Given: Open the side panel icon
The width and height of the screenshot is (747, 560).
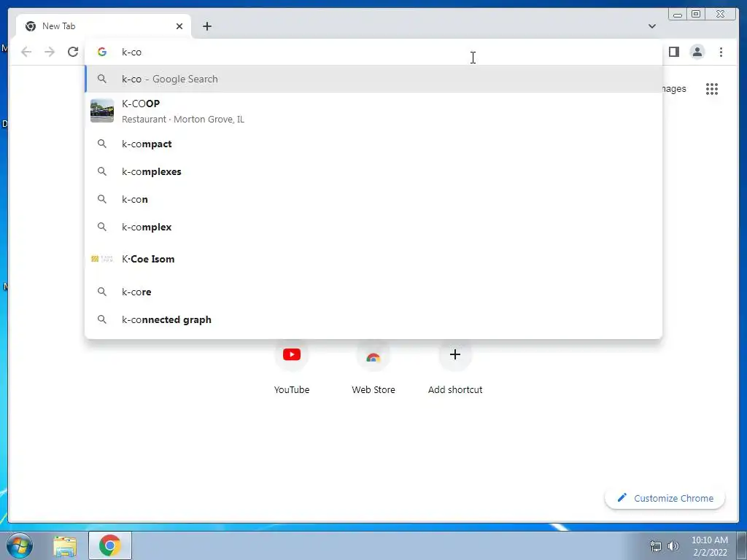Looking at the screenshot, I should (673, 52).
